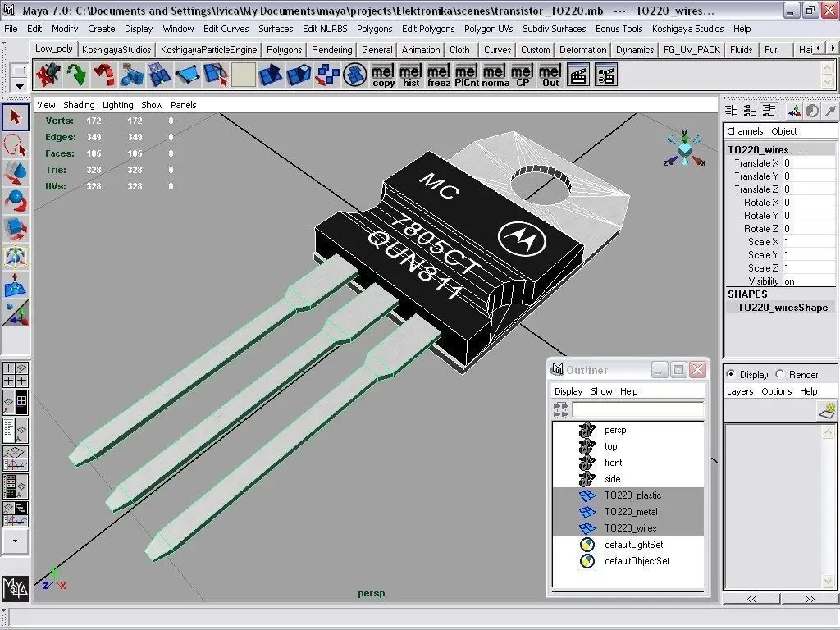
Task: Open the Koshigaya Studios menu
Action: point(687,29)
